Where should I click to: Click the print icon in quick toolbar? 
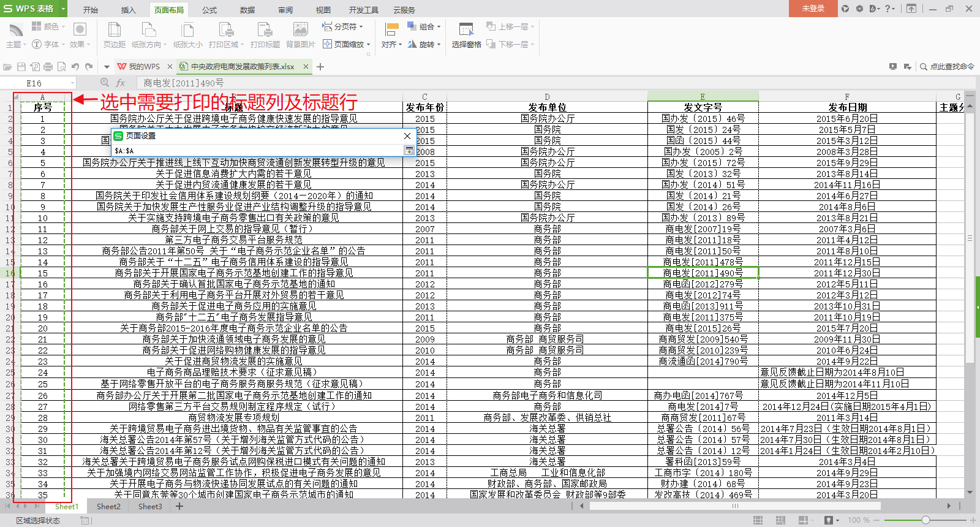(48, 67)
